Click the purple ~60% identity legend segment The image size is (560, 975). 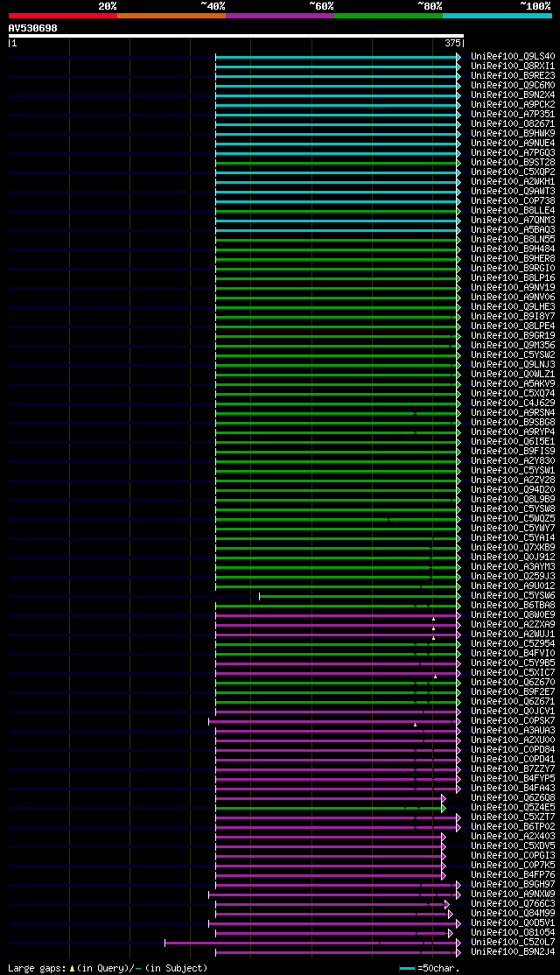tap(280, 16)
